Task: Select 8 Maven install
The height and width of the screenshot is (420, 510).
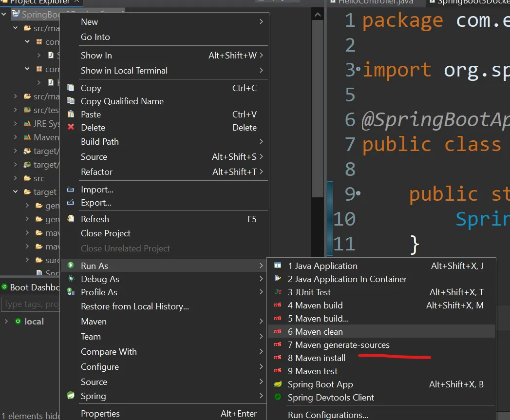Action: click(316, 358)
